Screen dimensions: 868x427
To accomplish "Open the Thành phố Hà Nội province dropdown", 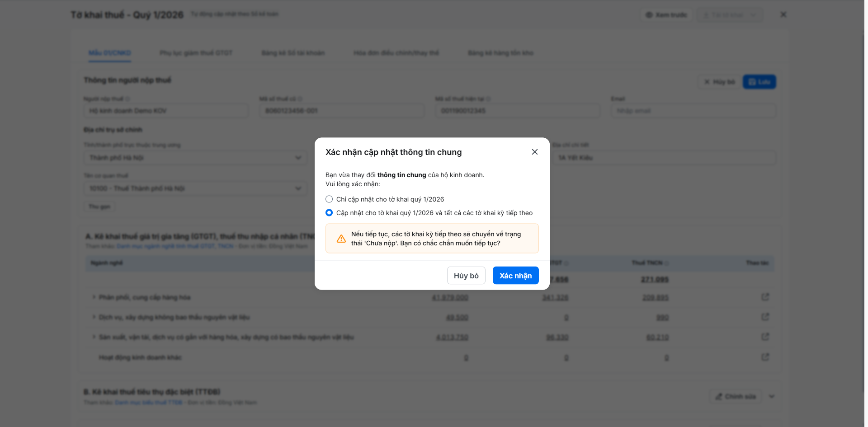I will click(195, 158).
